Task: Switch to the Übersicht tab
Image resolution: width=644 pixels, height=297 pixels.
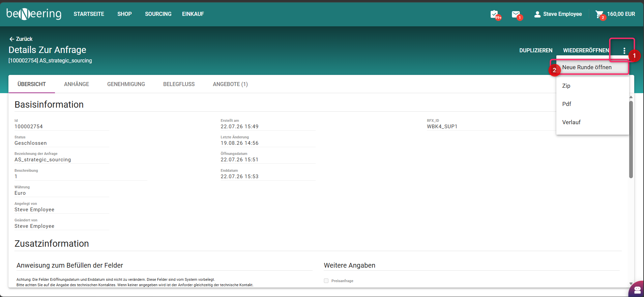Action: pyautogui.click(x=32, y=84)
